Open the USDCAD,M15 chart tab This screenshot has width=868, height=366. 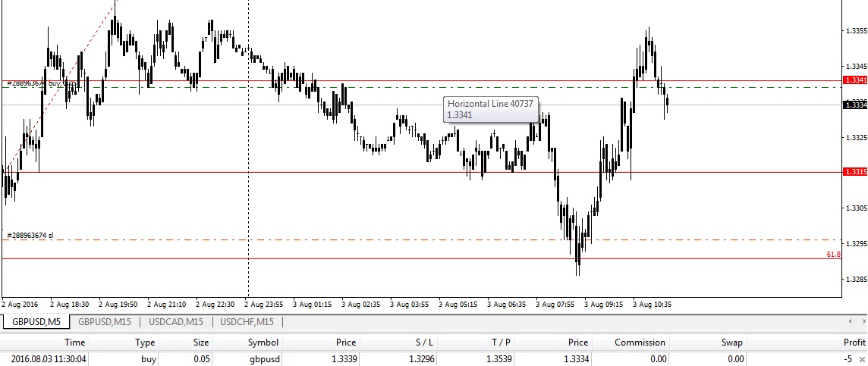coord(176,322)
